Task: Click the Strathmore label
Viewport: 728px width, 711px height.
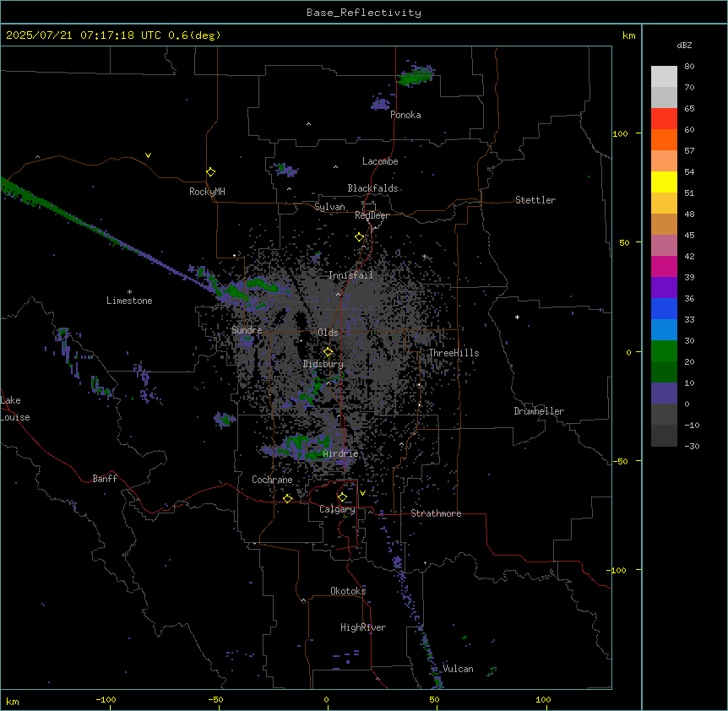Action: click(x=436, y=513)
